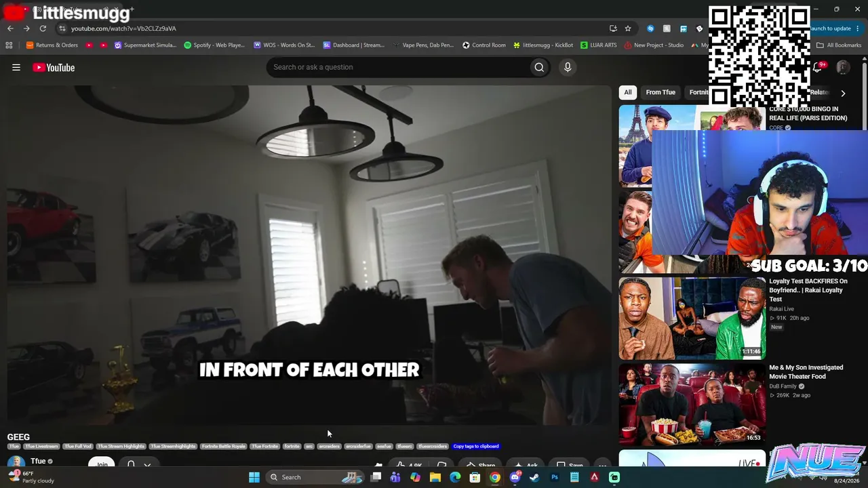This screenshot has width=868, height=488.
Task: Click the Tfue Livestream tag
Action: [x=41, y=446]
